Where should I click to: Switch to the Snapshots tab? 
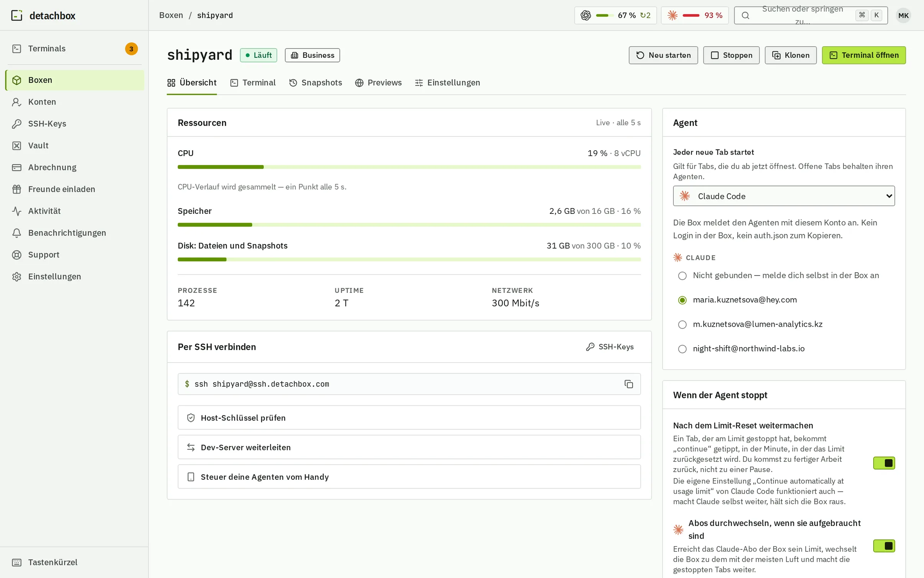pos(315,83)
